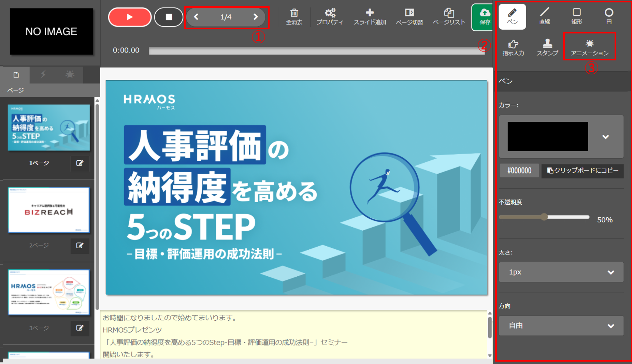Screen dimensions: 632x364
Task: Click the 不透明度 opacity slider handle
Action: pos(545,217)
